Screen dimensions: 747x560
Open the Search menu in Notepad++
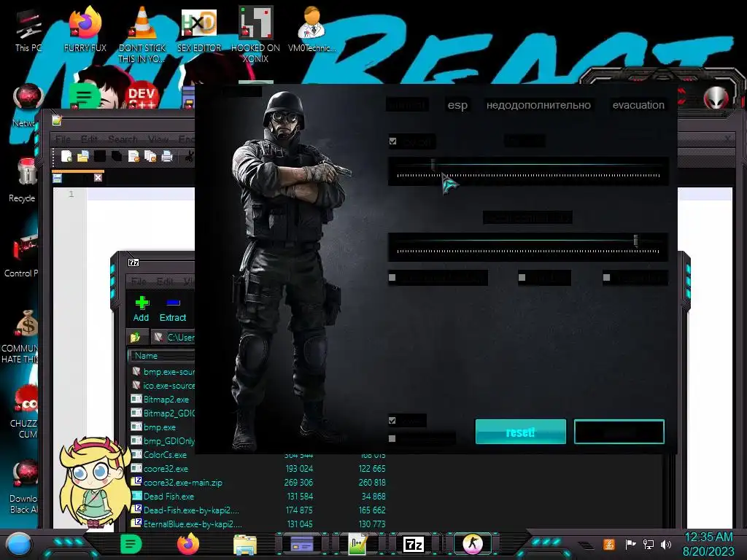coord(123,139)
